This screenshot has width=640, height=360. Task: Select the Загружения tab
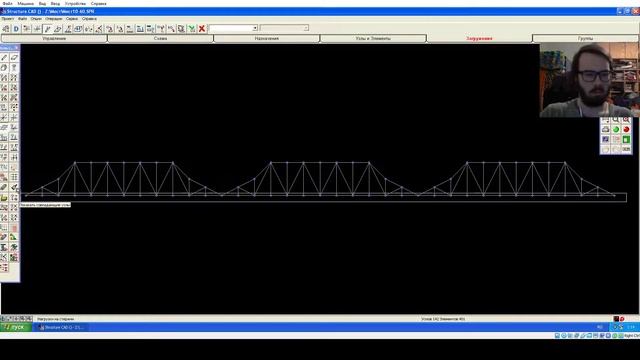point(479,38)
